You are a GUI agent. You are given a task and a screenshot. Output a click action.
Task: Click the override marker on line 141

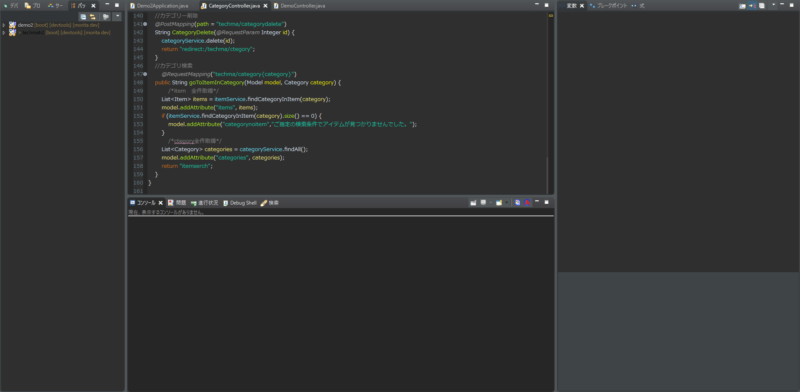pyautogui.click(x=145, y=24)
